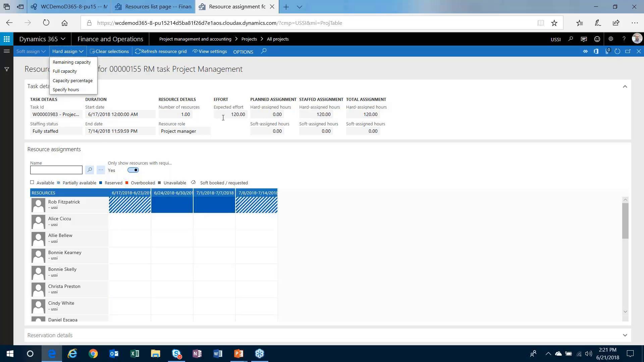Expand the Reservation details section
This screenshot has width=644, height=362.
(x=625, y=335)
